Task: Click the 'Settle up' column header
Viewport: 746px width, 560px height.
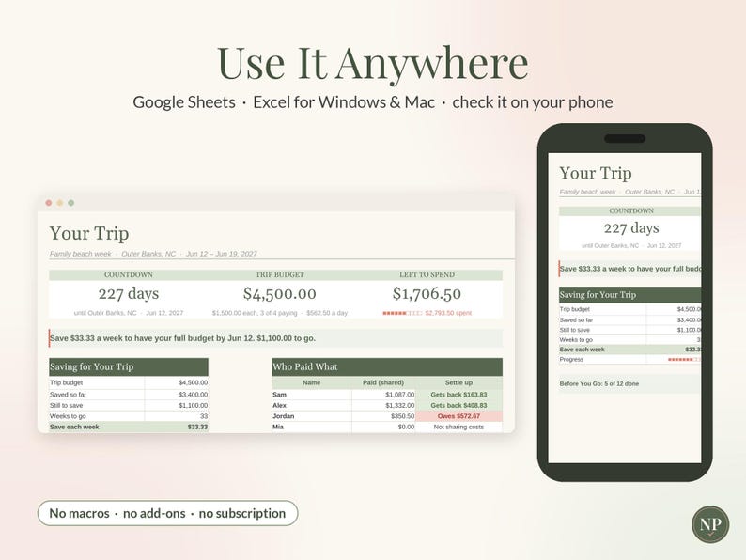Action: (x=458, y=382)
